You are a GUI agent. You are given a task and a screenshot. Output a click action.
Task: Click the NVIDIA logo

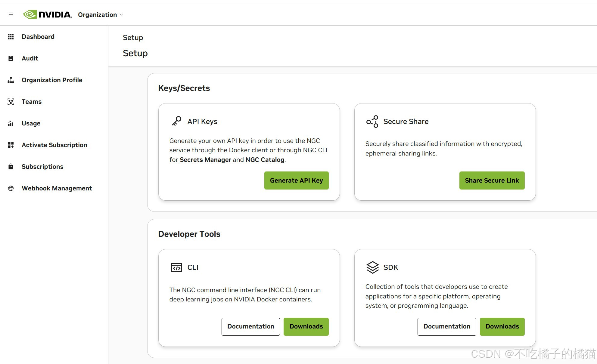click(48, 14)
